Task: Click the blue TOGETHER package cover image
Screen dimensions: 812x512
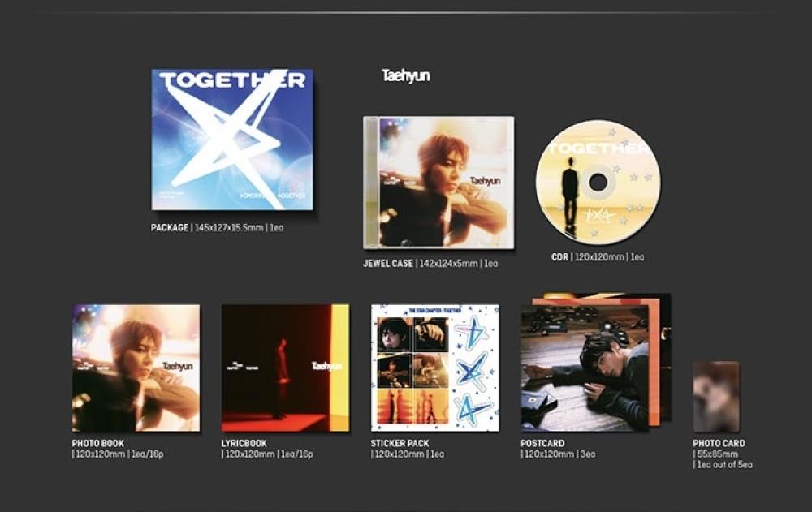Action: 232,140
